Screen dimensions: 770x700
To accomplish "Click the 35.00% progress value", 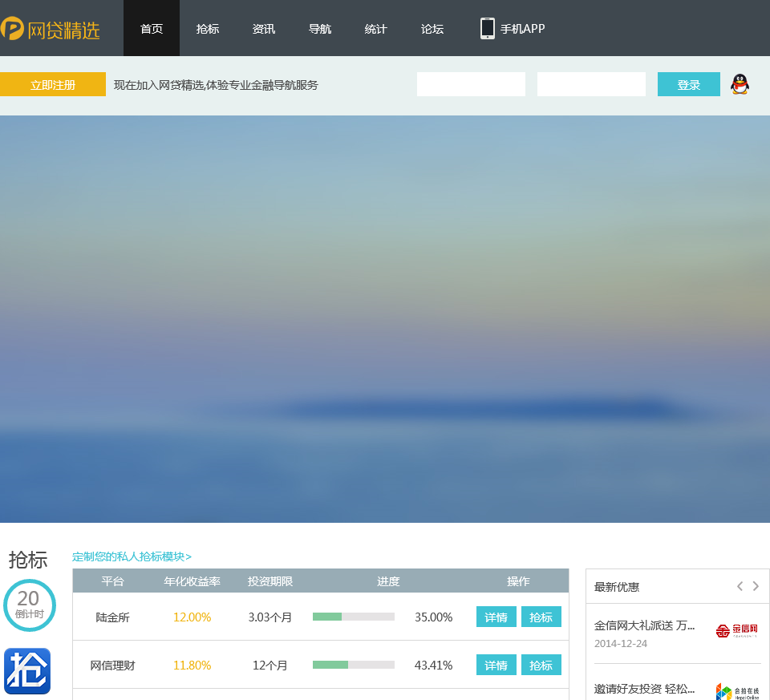I will tap(434, 617).
